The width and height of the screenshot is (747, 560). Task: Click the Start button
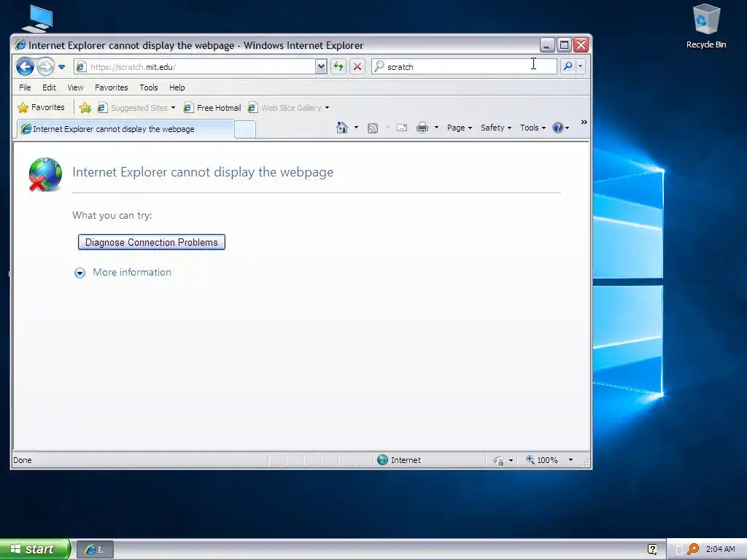(x=35, y=549)
